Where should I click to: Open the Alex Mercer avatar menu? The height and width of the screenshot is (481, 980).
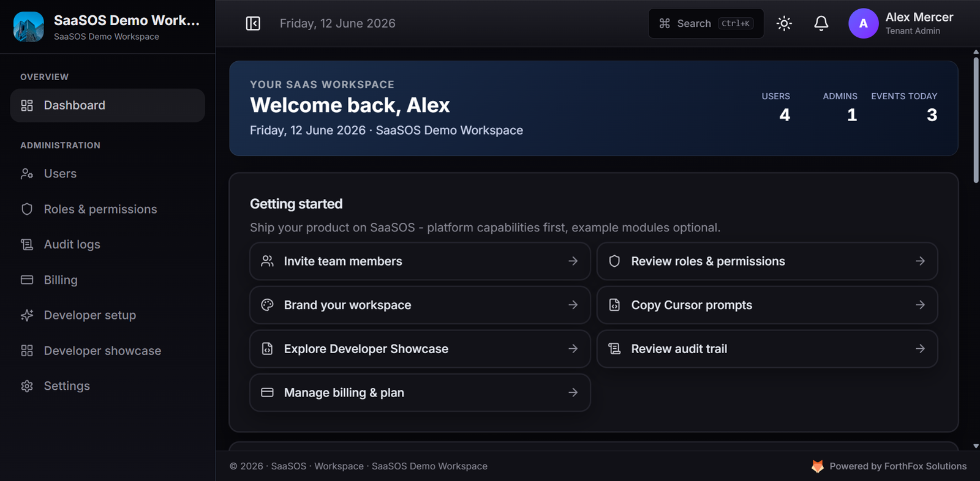pyautogui.click(x=863, y=23)
